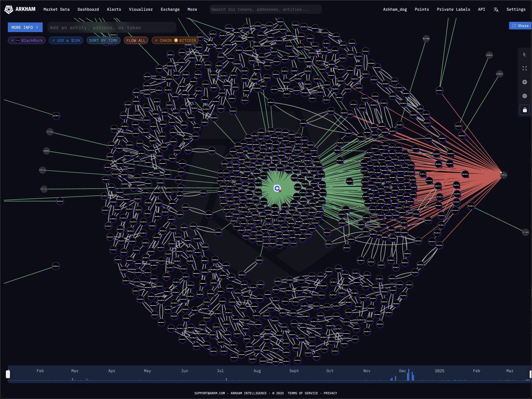Screen dimensions: 532x399
Task: Click the fit-to-screen icon
Action: [524, 68]
